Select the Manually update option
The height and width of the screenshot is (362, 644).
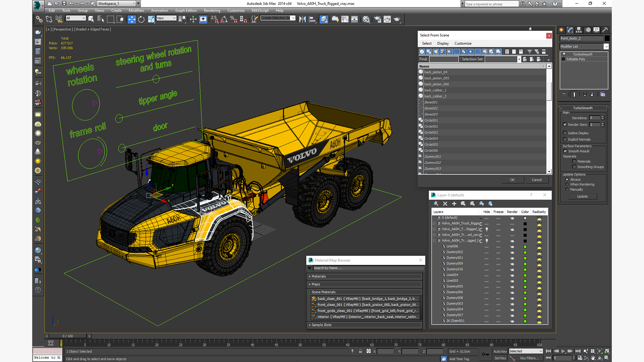[x=567, y=189]
